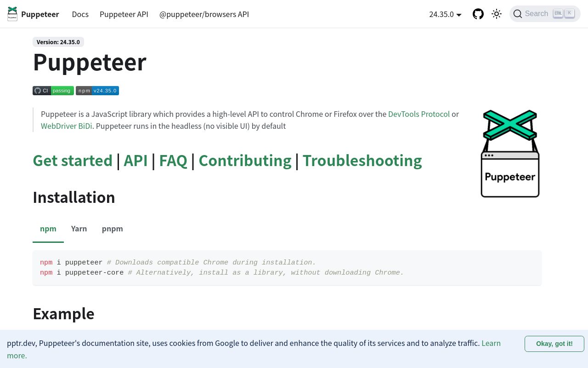Switch to the pnpm tab
This screenshot has height=368, width=588.
(113, 229)
